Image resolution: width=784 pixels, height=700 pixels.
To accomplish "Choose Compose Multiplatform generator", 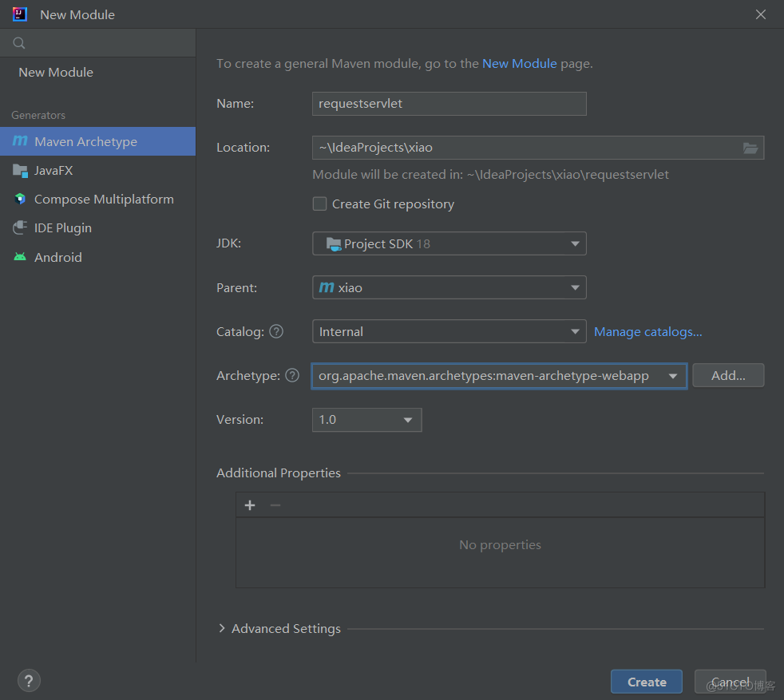I will [x=104, y=199].
